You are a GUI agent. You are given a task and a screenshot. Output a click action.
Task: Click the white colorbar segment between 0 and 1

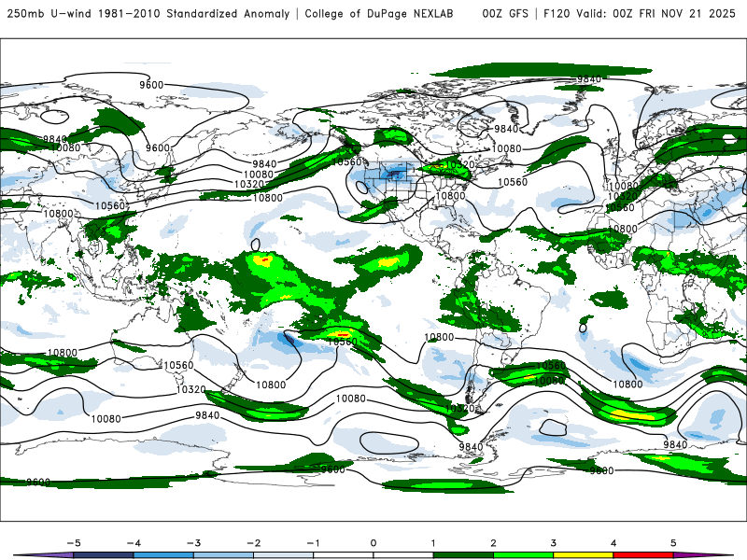403,555
